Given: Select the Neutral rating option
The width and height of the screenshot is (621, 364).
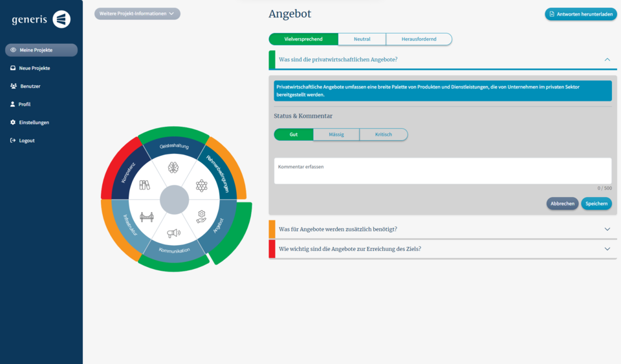Looking at the screenshot, I should tap(362, 39).
